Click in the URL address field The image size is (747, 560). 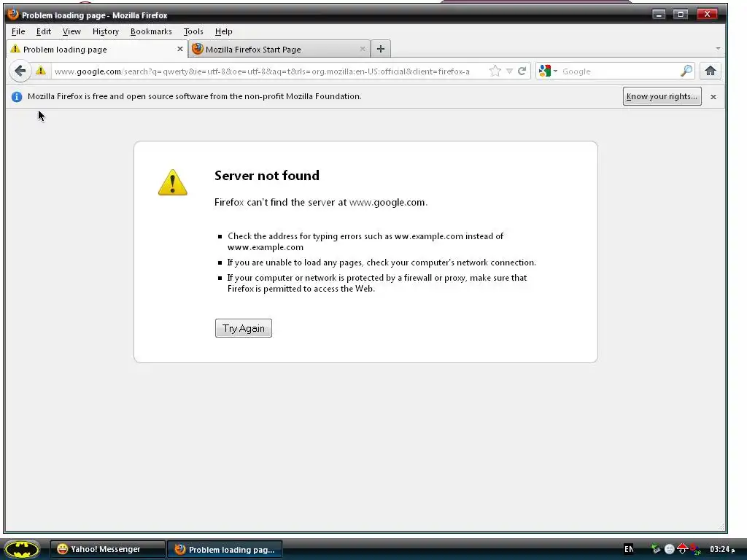tap(269, 71)
